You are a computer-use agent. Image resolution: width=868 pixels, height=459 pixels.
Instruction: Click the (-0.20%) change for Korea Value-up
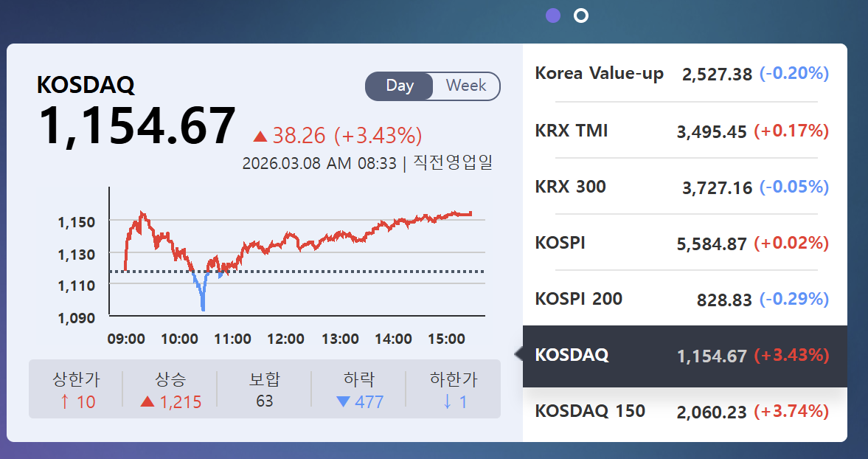[794, 73]
